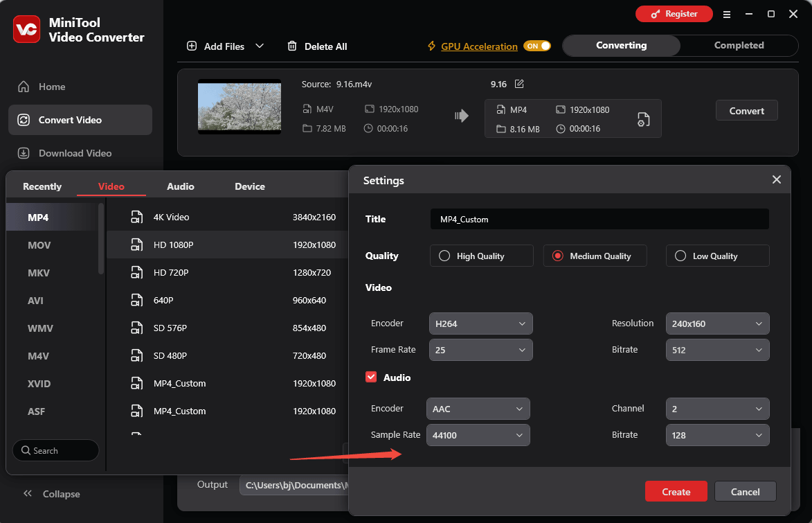Click the 640P preset file icon
The width and height of the screenshot is (812, 523).
click(136, 300)
